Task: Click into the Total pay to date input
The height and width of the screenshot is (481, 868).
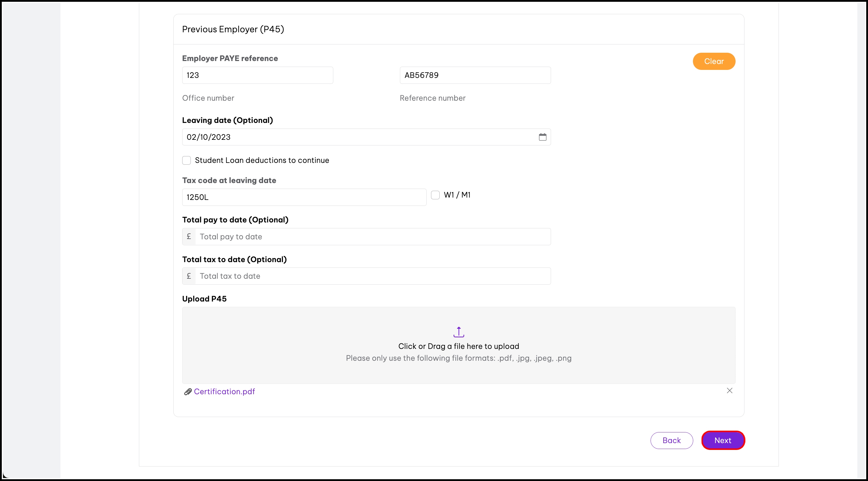Action: (372, 237)
